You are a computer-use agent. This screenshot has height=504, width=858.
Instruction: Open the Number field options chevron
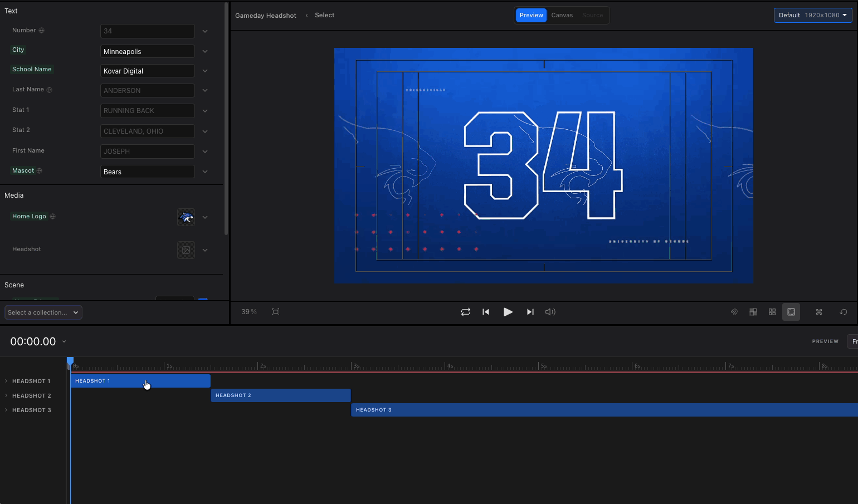[x=205, y=31]
